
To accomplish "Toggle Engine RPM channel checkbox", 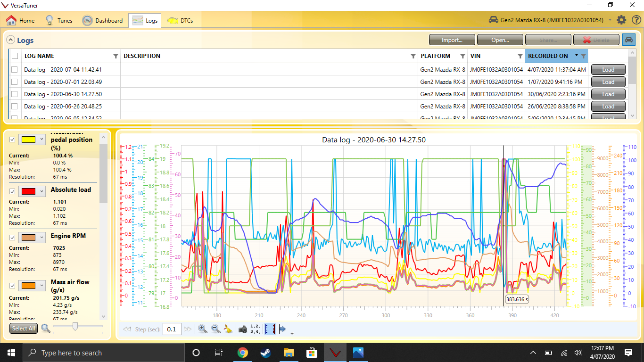I will [13, 238].
